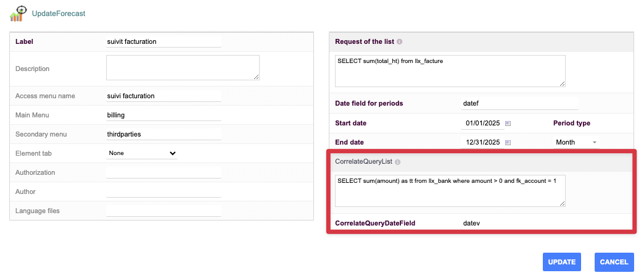Click the UpdateForecast module logo icon
This screenshot has width=644, height=278.
coord(19,13)
